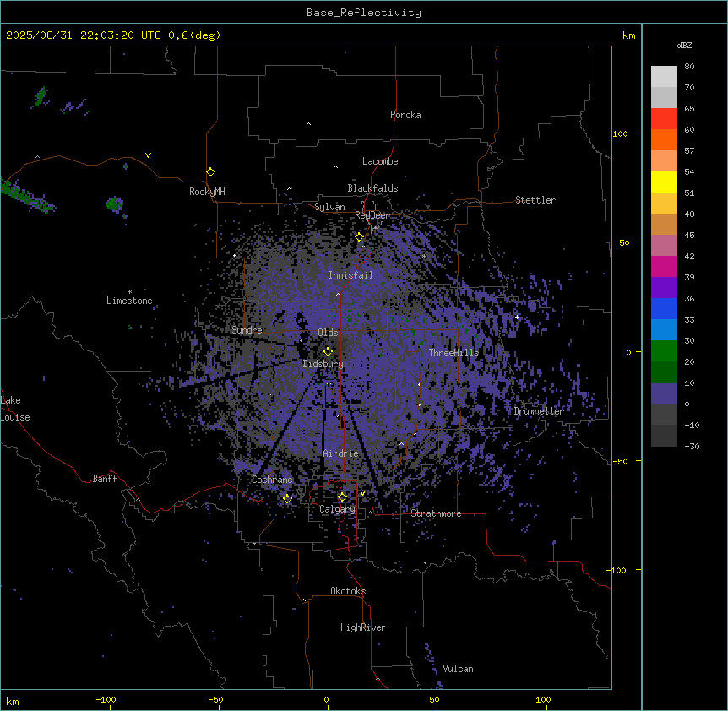728x711 pixels.
Task: Click the Banff label
Action: [105, 479]
